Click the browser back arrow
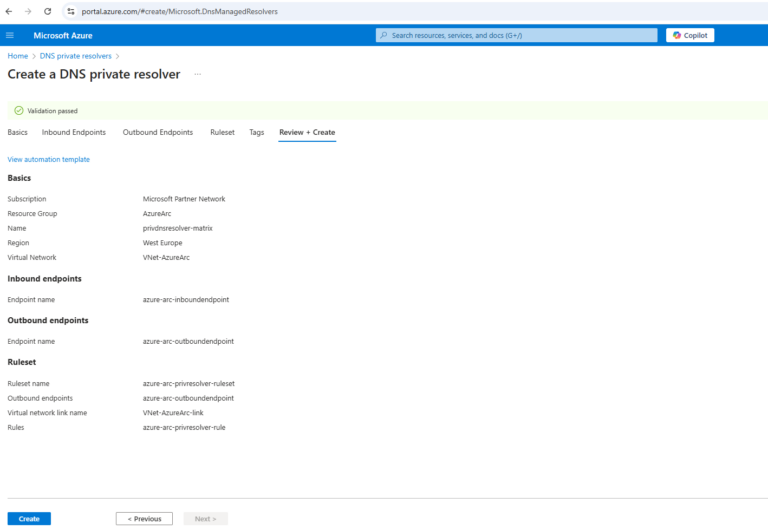 tap(9, 11)
